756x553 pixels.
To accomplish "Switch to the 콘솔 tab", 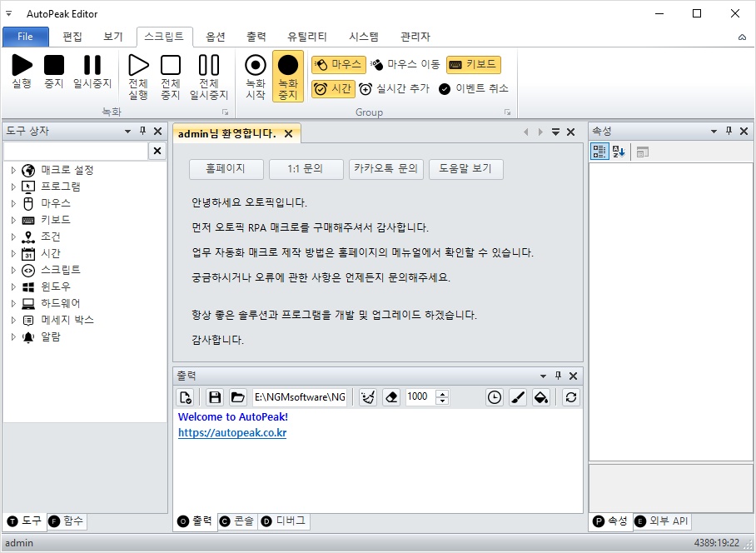I will pyautogui.click(x=237, y=521).
